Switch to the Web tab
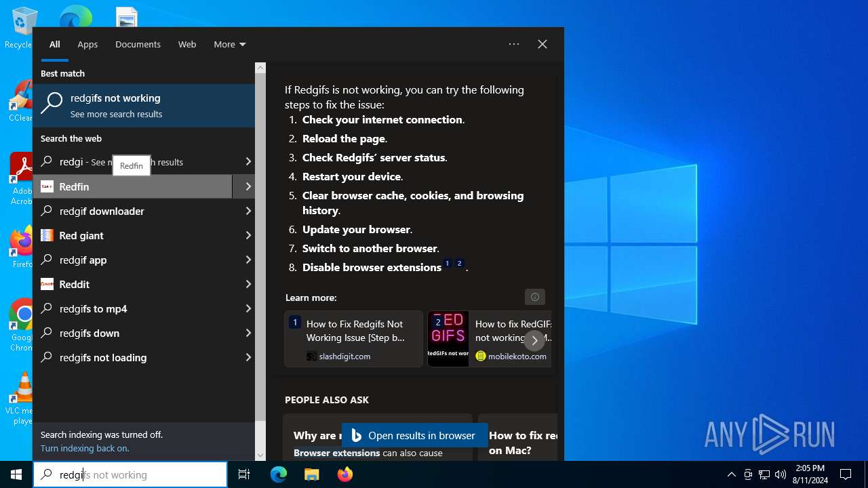 [187, 45]
